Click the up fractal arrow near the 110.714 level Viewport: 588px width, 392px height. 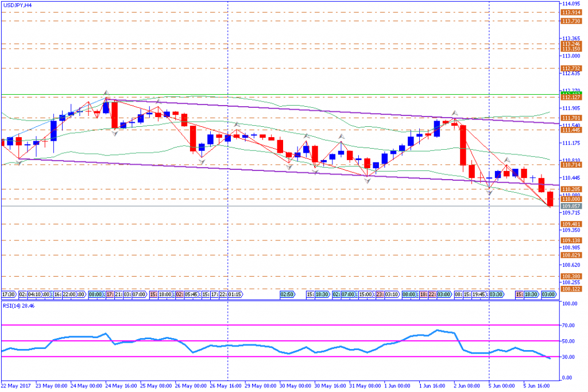[x=507, y=160]
